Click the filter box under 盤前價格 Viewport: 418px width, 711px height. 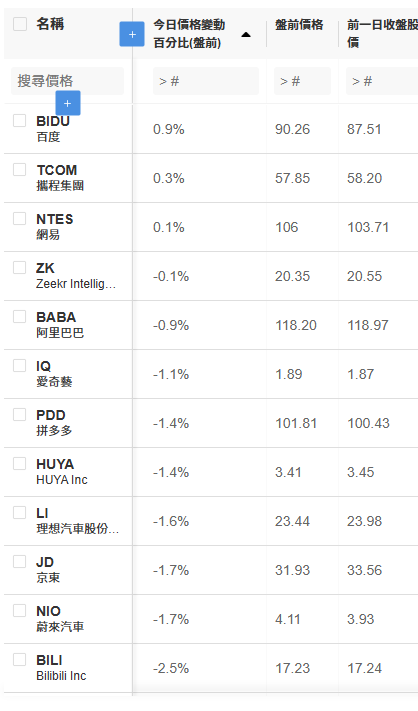click(302, 81)
